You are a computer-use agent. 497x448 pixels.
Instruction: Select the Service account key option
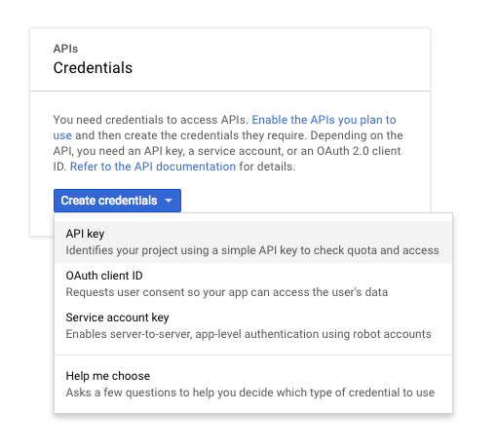click(x=253, y=325)
